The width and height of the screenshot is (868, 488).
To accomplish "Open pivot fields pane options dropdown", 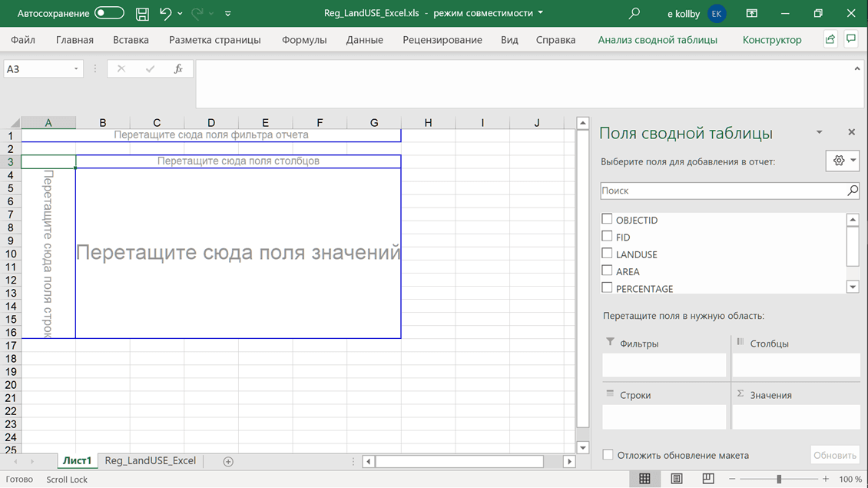I will click(820, 132).
